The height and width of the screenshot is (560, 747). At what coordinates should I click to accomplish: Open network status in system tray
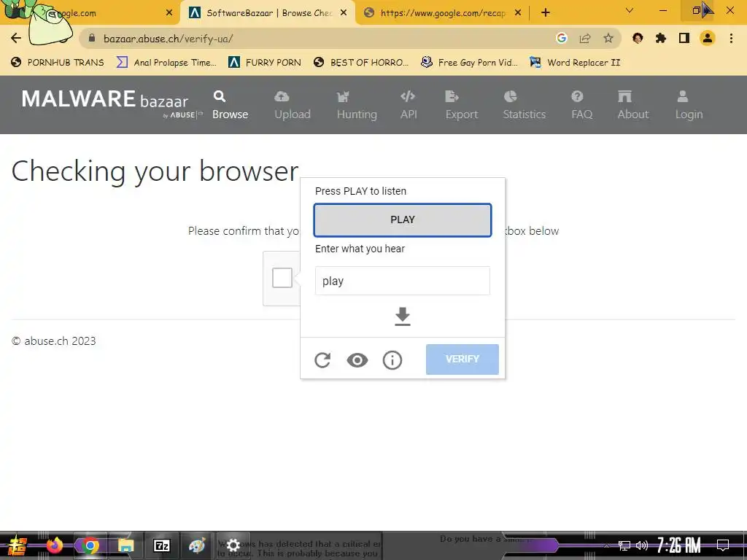624,545
